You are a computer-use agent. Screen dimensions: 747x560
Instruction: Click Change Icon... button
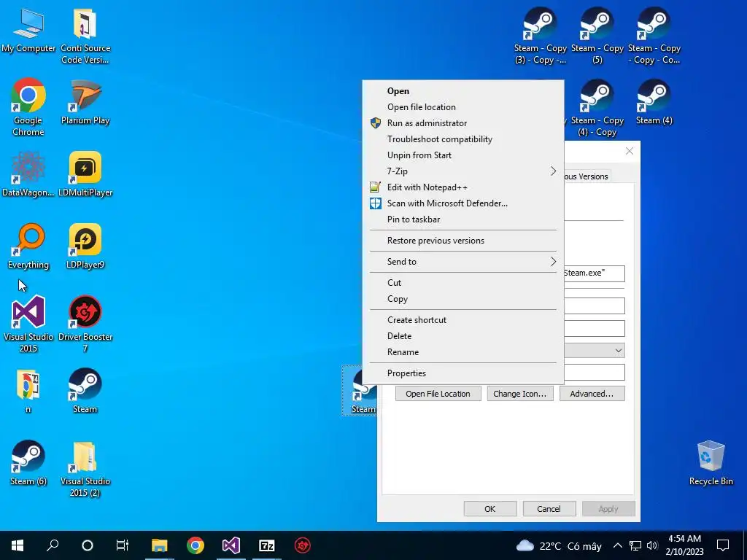coord(519,394)
